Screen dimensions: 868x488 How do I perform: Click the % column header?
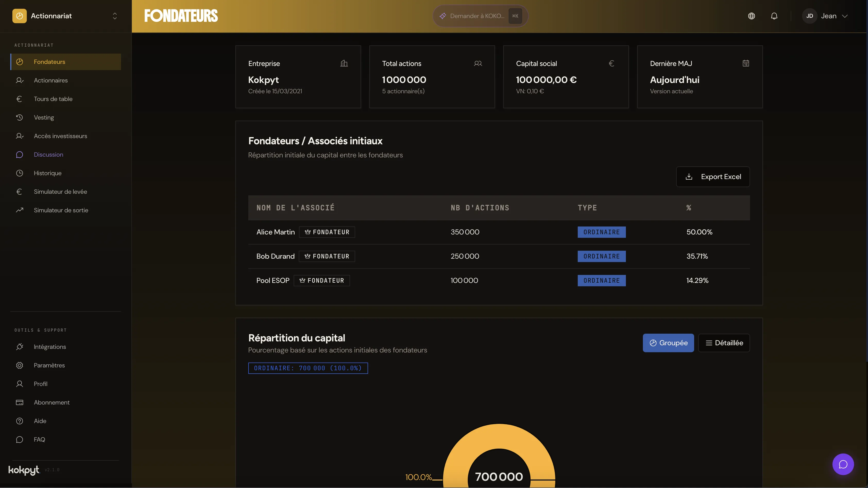click(689, 208)
